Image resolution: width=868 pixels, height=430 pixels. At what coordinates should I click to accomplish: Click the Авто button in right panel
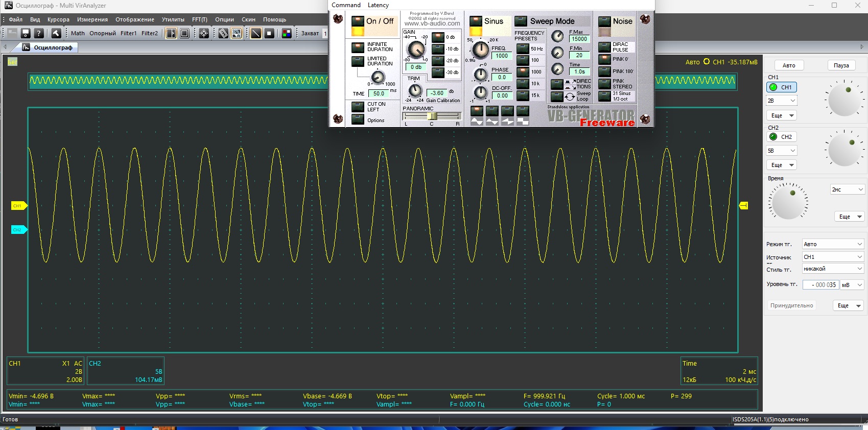coord(789,65)
